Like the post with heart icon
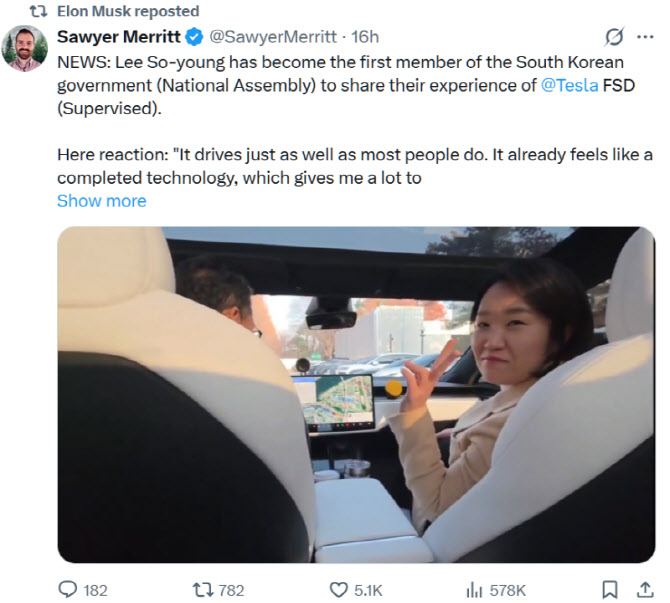Image resolution: width=670 pixels, height=603 pixels. coord(337,589)
